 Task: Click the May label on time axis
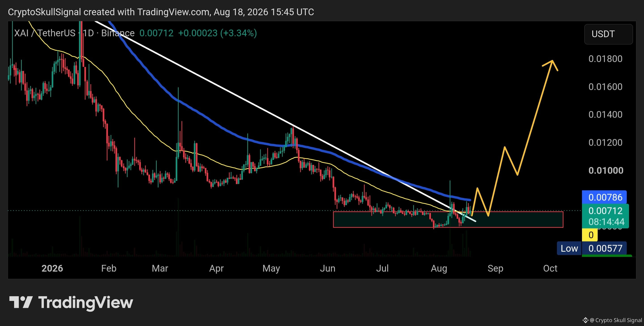coord(271,268)
